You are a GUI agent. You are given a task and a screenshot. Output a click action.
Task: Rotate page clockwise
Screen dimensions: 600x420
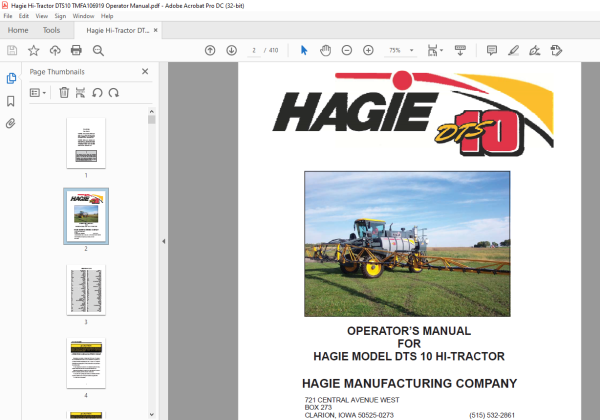coord(114,93)
